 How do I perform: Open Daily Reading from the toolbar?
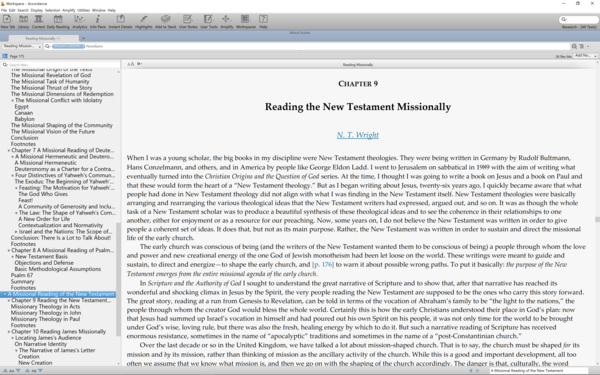[58, 21]
